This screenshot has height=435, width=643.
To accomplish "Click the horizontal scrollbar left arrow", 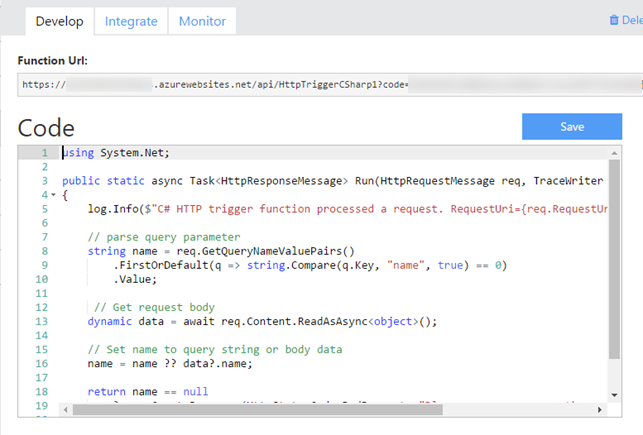I will (x=66, y=410).
